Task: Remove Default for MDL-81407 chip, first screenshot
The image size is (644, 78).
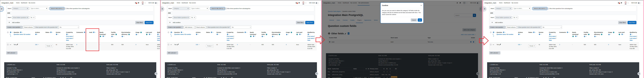Action: coord(63,9)
